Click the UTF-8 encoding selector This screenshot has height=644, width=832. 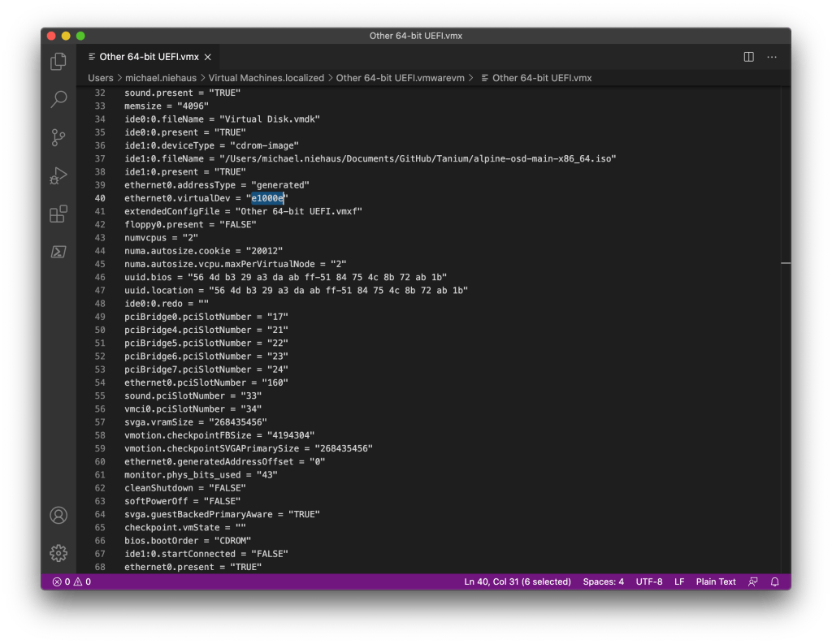[648, 581]
